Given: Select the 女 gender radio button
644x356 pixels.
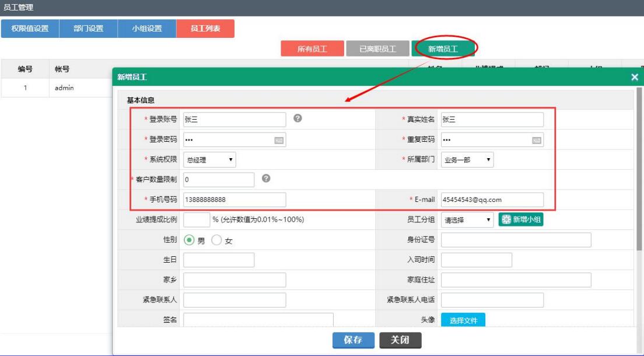Looking at the screenshot, I should [216, 240].
